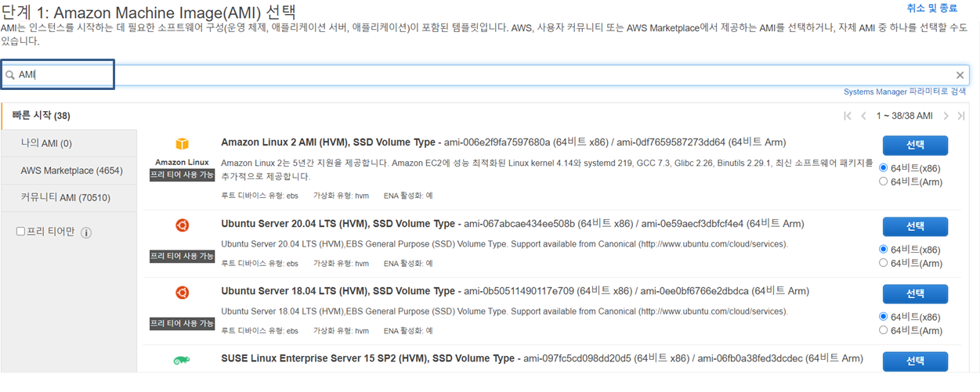The height and width of the screenshot is (392, 980).
Task: Open the My AMI (0) tab
Action: (x=69, y=143)
